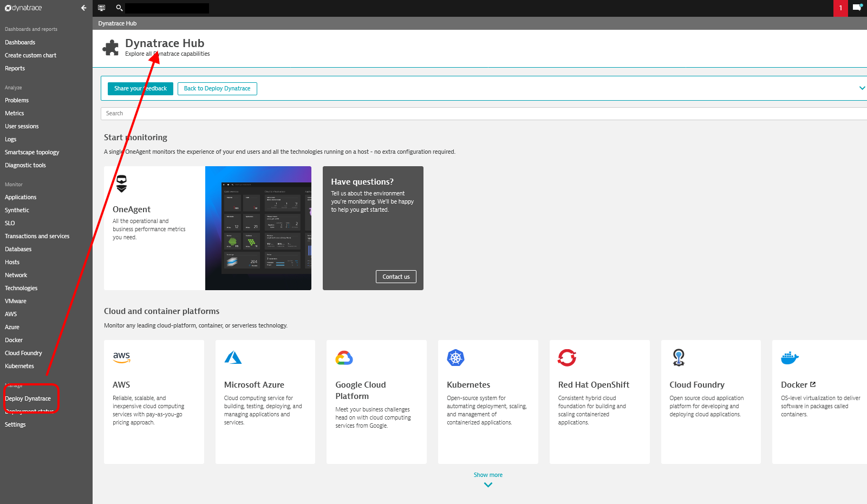
Task: Open the notifications icon at top right
Action: [x=857, y=8]
